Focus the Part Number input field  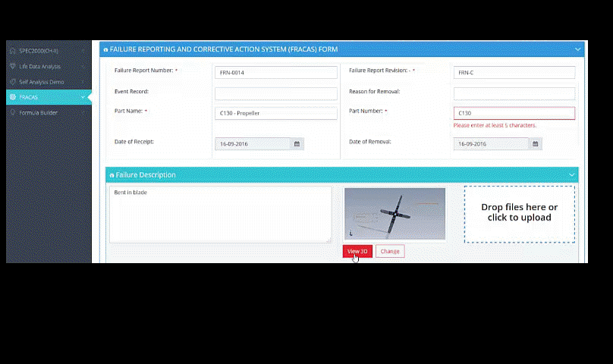514,113
